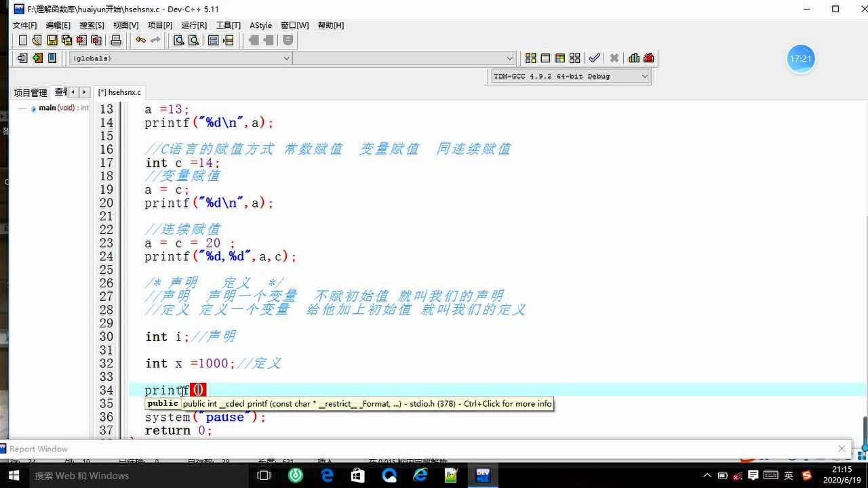Open the 搜索[S] menu
This screenshot has width=868, height=488.
coord(92,25)
